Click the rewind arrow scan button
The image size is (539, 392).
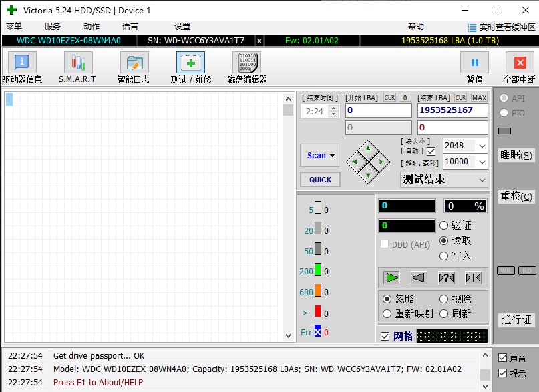[419, 278]
